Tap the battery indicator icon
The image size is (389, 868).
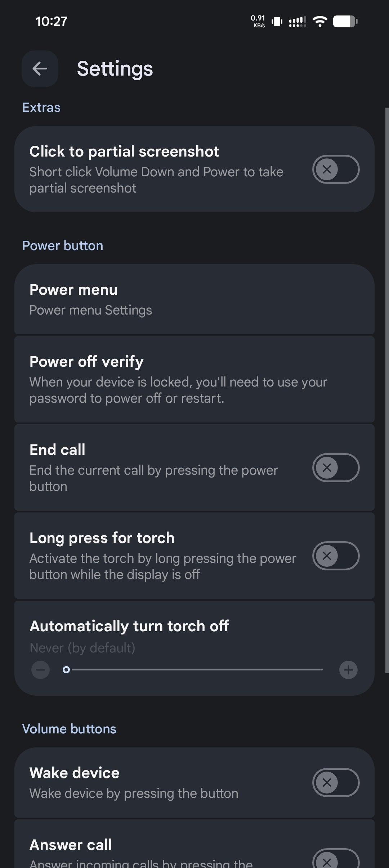[x=345, y=22]
